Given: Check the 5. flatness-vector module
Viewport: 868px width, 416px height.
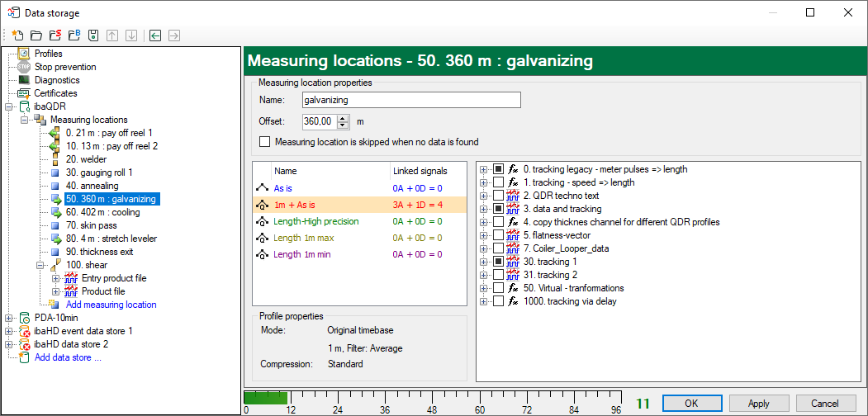Looking at the screenshot, I should coord(498,235).
